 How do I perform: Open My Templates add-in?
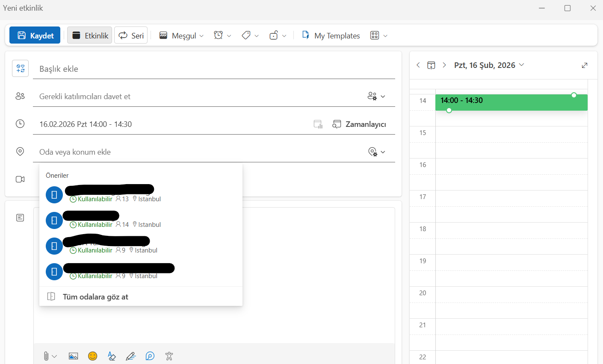coord(331,36)
